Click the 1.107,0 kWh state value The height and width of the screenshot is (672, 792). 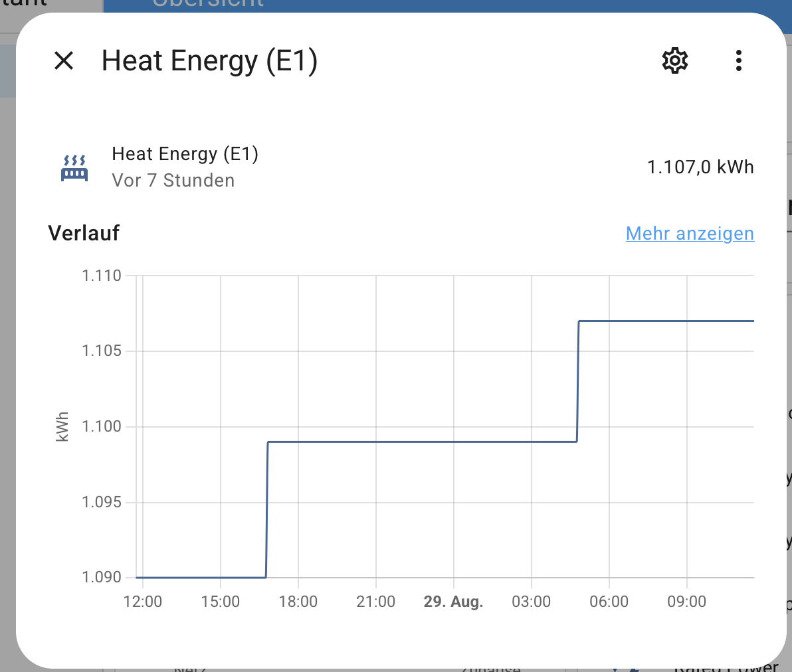pyautogui.click(x=700, y=167)
